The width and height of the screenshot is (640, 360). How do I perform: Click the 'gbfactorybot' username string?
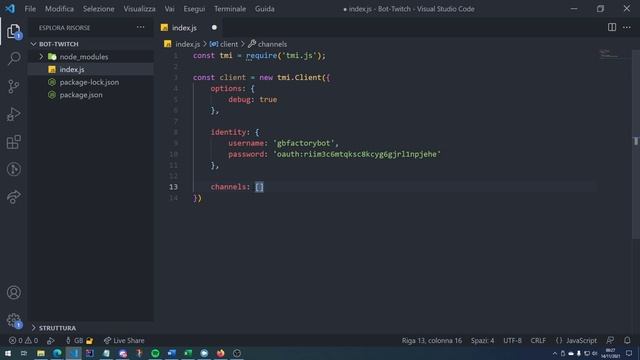coord(304,143)
